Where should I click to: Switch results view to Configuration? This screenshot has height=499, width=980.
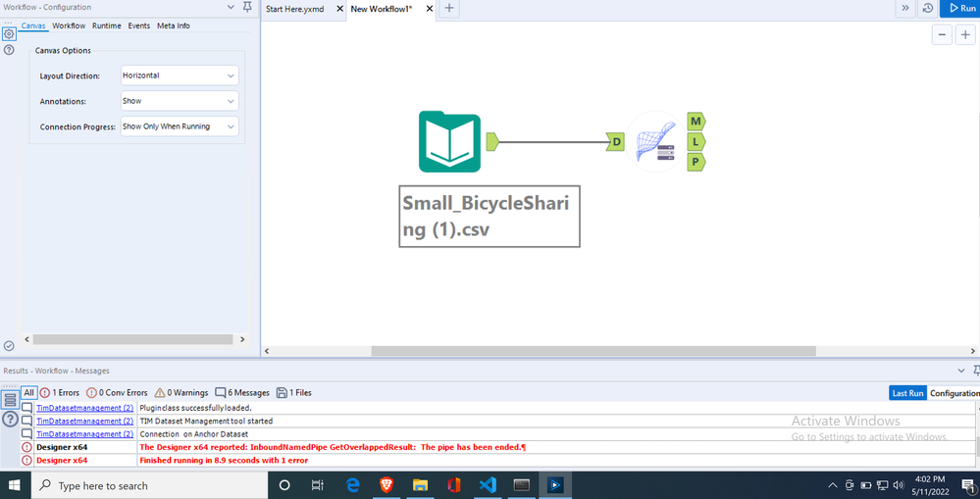coord(954,393)
